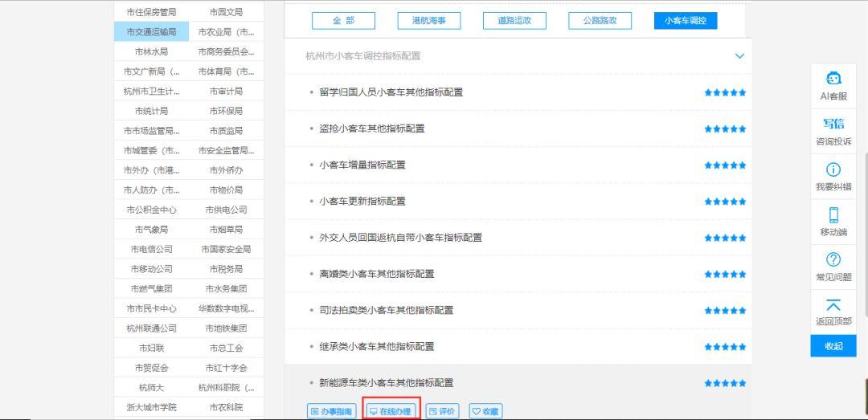Select 市妇联 in department list
868x420 pixels.
coord(151,348)
